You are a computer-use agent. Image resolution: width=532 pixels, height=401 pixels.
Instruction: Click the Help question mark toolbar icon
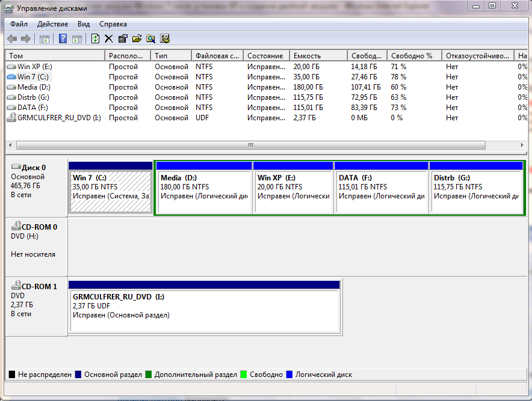click(63, 38)
